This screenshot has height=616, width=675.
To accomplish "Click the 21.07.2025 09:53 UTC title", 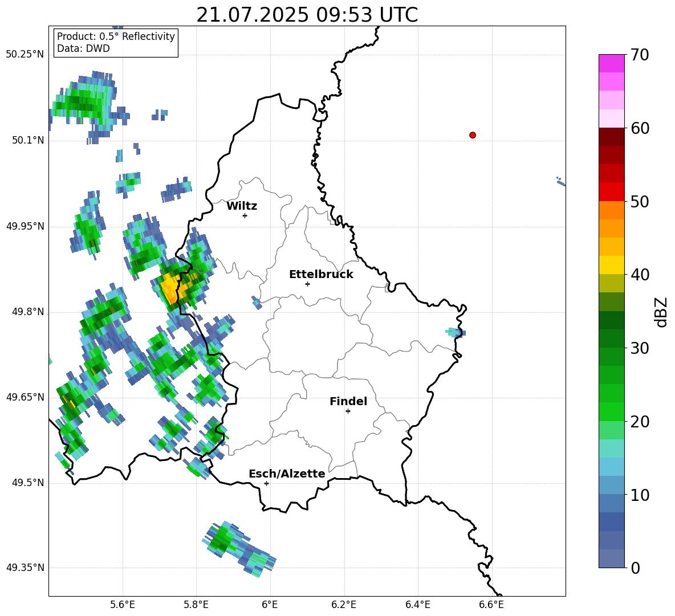I will pos(307,15).
